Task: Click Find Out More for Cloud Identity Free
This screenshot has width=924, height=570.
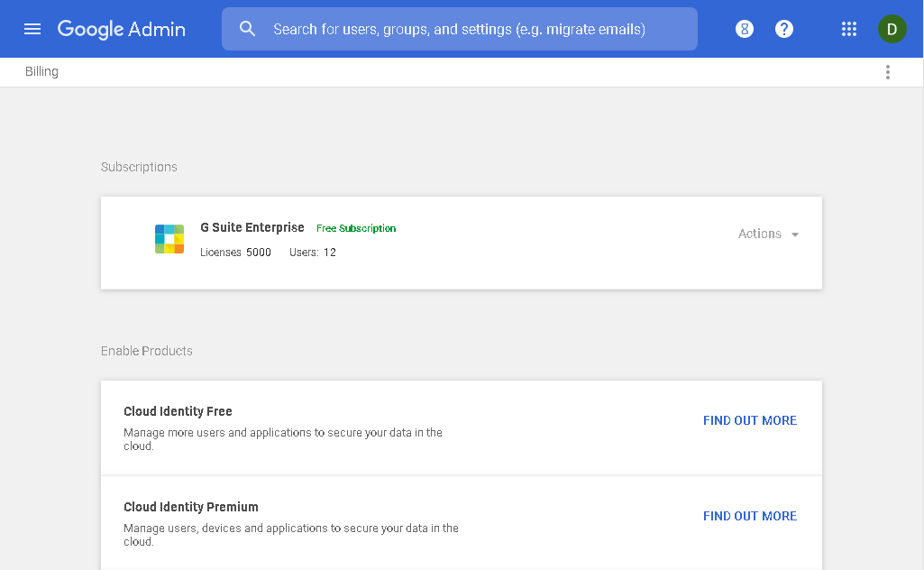Action: [x=750, y=420]
